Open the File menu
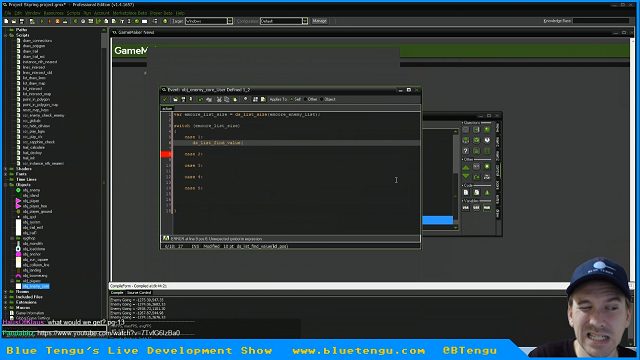This screenshot has height=360, width=640. (8, 13)
